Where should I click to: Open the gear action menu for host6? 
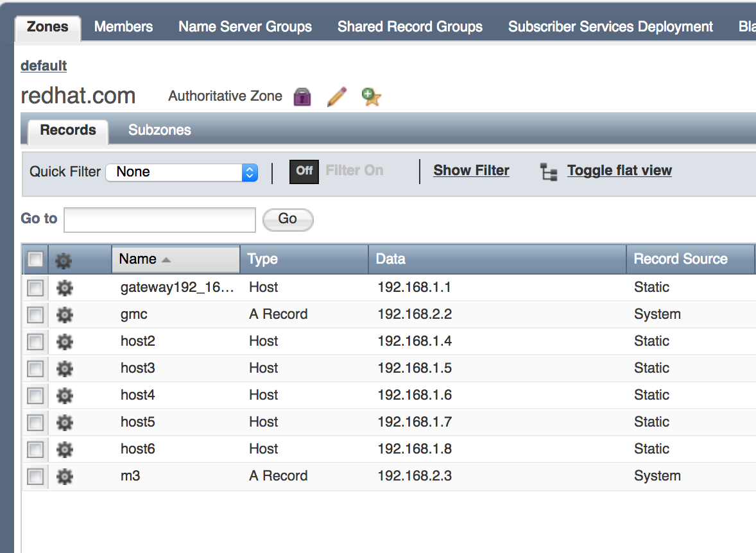[x=64, y=450]
